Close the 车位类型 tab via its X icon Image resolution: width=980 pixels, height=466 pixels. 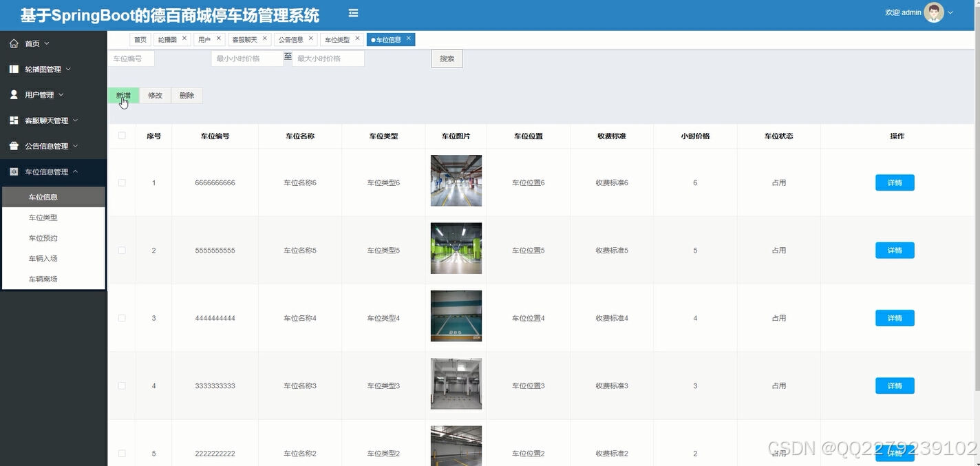356,39
